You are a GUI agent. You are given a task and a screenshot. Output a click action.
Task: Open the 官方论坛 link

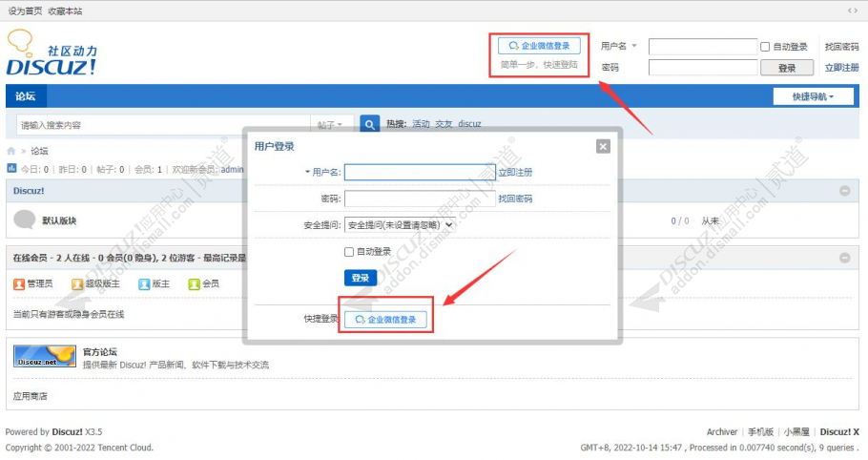click(99, 352)
